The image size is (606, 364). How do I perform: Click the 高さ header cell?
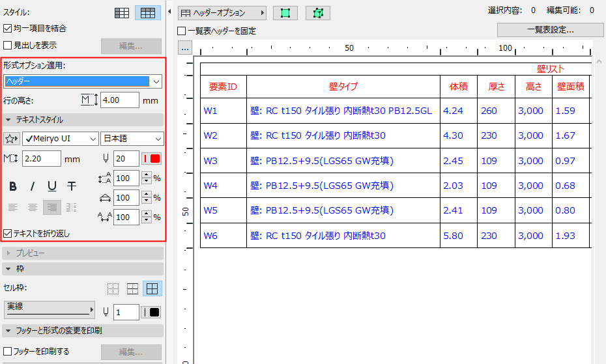(x=534, y=87)
